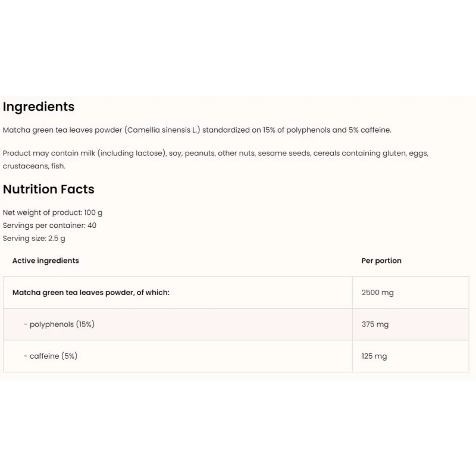Image resolution: width=476 pixels, height=476 pixels.
Task: Click the 125 mg value cell
Action: click(x=411, y=356)
